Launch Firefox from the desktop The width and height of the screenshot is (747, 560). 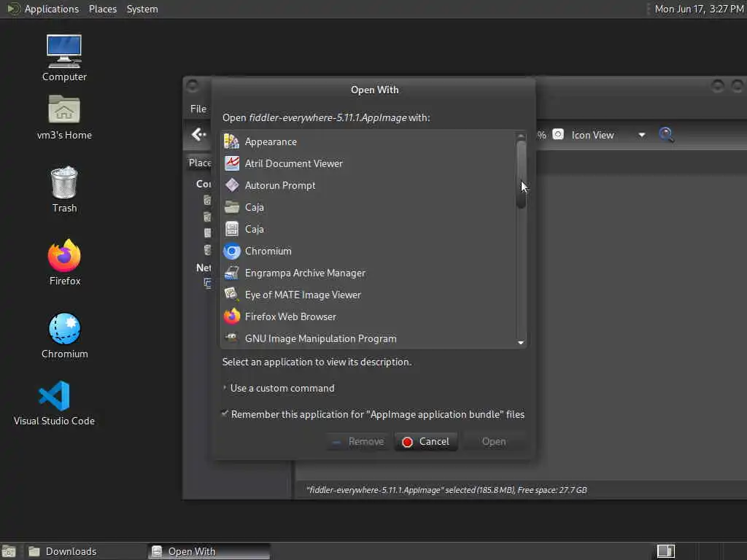pos(64,262)
